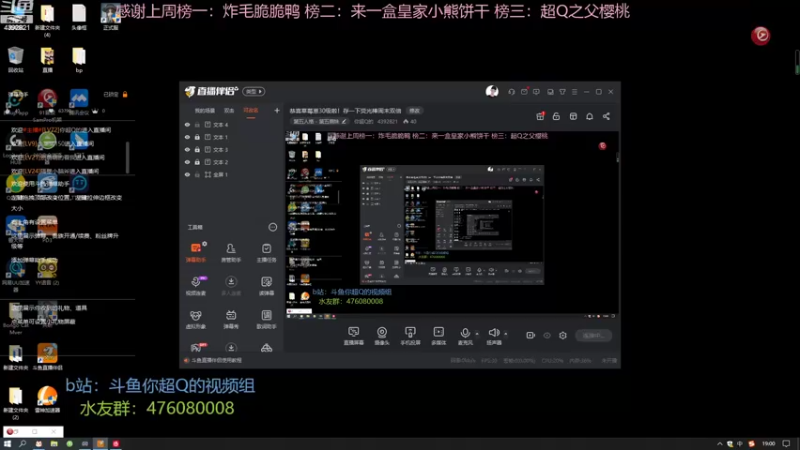800x450 pixels.
Task: Select the active orange scene tab
Action: pyautogui.click(x=251, y=111)
